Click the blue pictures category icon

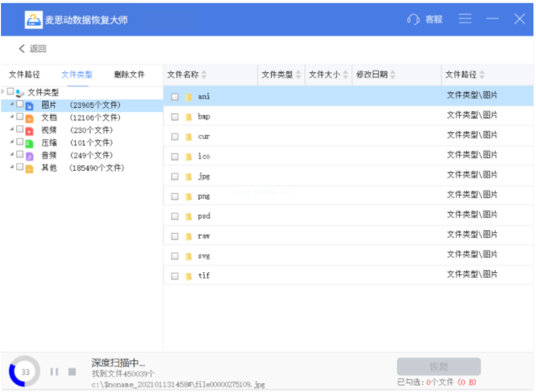tap(30, 106)
